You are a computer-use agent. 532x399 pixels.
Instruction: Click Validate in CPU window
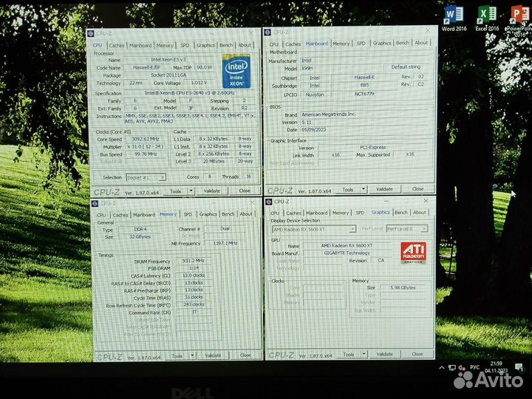click(212, 191)
